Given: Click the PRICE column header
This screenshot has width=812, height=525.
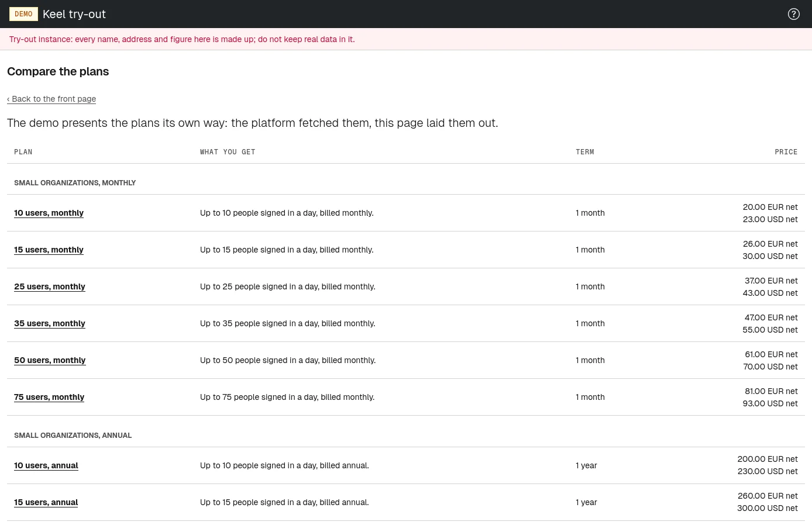Looking at the screenshot, I should coord(786,152).
